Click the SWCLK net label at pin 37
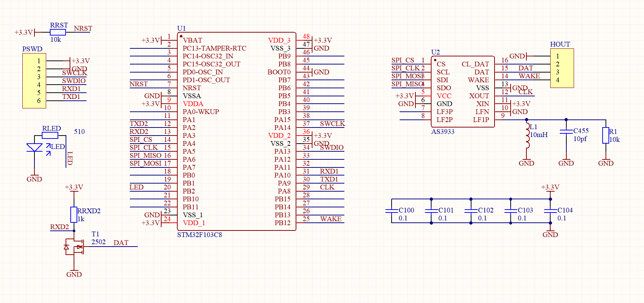644x303 pixels. pyautogui.click(x=333, y=123)
